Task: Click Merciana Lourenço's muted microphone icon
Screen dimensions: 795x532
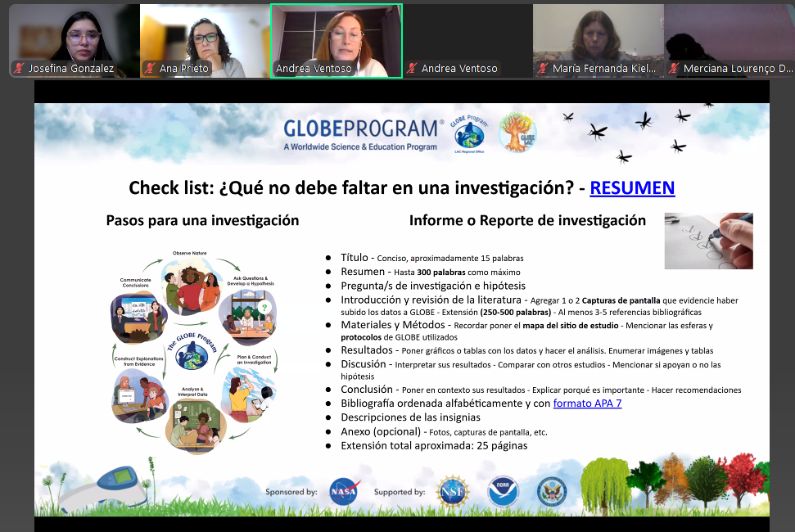Action: [x=674, y=68]
